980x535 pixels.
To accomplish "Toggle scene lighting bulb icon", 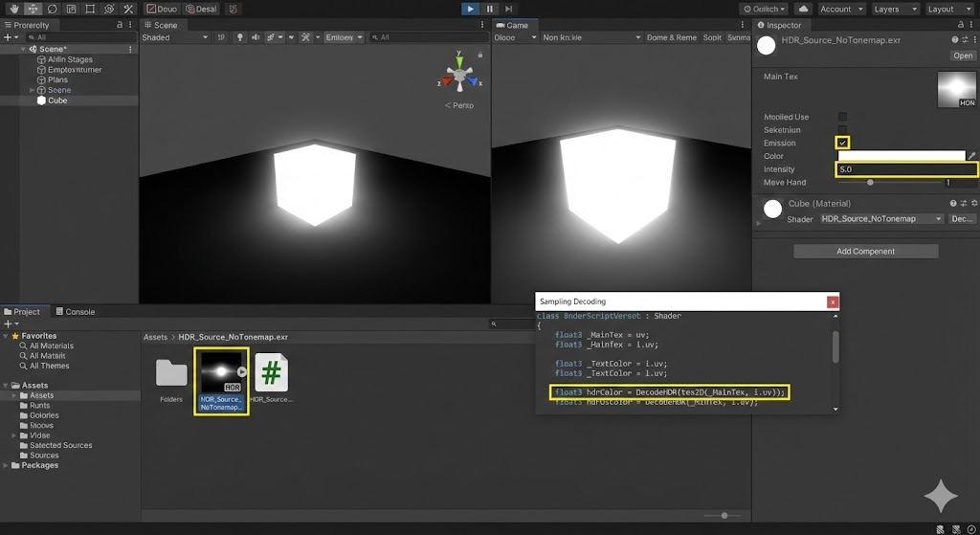I will [239, 37].
